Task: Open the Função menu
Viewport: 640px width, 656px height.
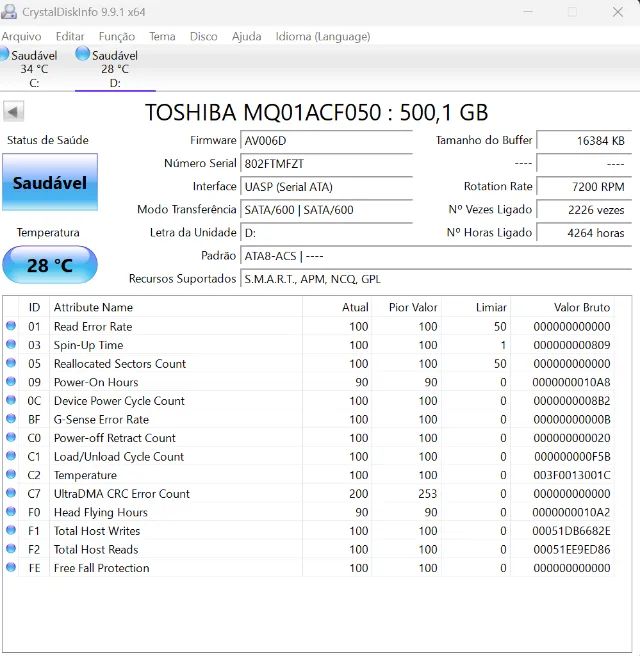Action: (117, 37)
